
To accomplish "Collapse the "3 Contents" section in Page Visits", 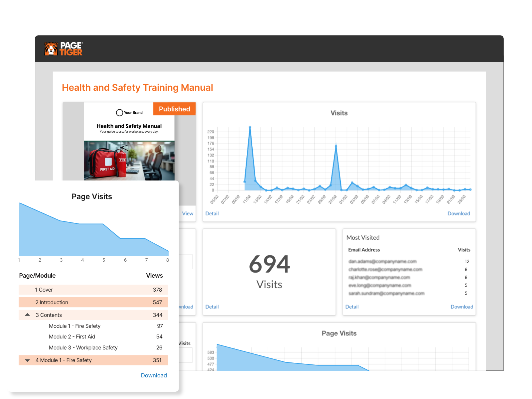I will (x=28, y=315).
